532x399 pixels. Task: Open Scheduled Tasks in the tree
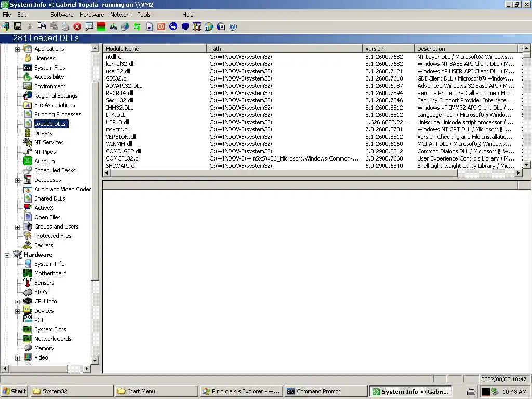[x=55, y=170]
